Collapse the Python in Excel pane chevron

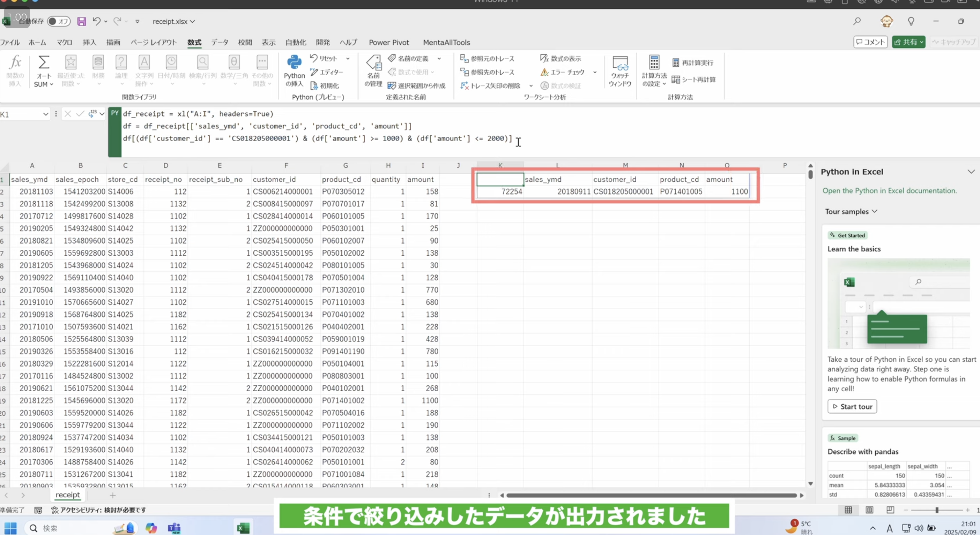pyautogui.click(x=971, y=172)
